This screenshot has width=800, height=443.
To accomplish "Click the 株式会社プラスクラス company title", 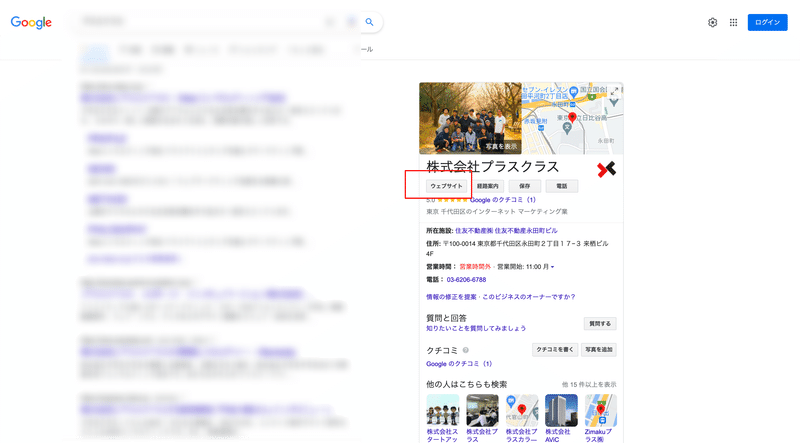I will point(493,167).
